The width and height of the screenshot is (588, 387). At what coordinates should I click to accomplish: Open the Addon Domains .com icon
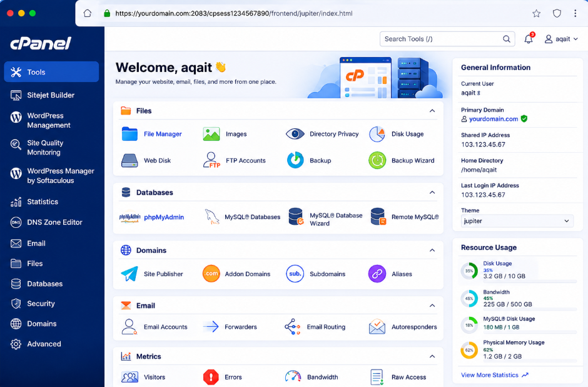point(211,274)
